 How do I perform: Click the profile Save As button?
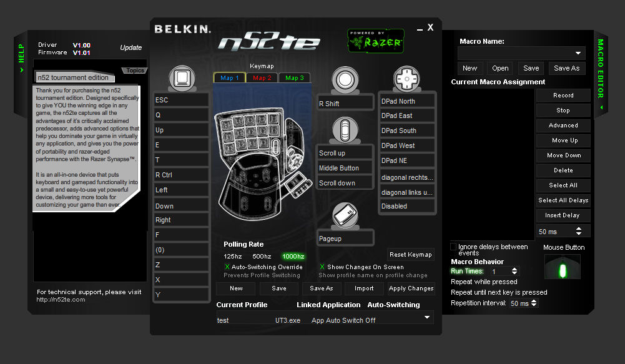pos(322,288)
